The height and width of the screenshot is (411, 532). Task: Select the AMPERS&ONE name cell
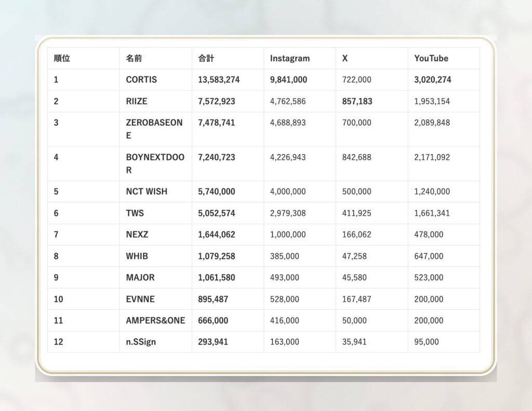pyautogui.click(x=155, y=321)
